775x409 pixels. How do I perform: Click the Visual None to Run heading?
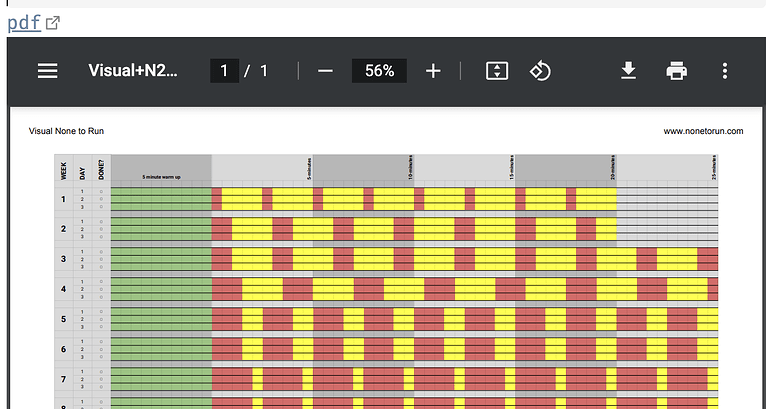coord(66,131)
